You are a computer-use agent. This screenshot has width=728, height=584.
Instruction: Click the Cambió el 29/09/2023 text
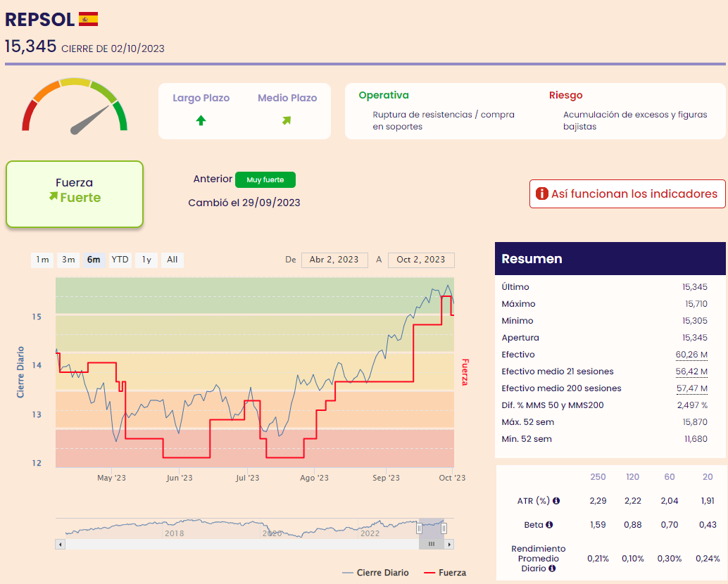[244, 203]
